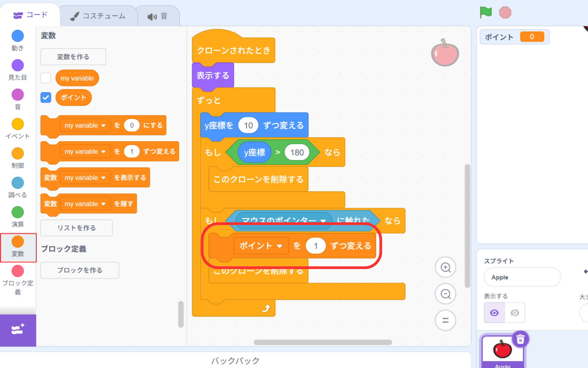Open my variable dropdown in にする block

click(x=103, y=125)
